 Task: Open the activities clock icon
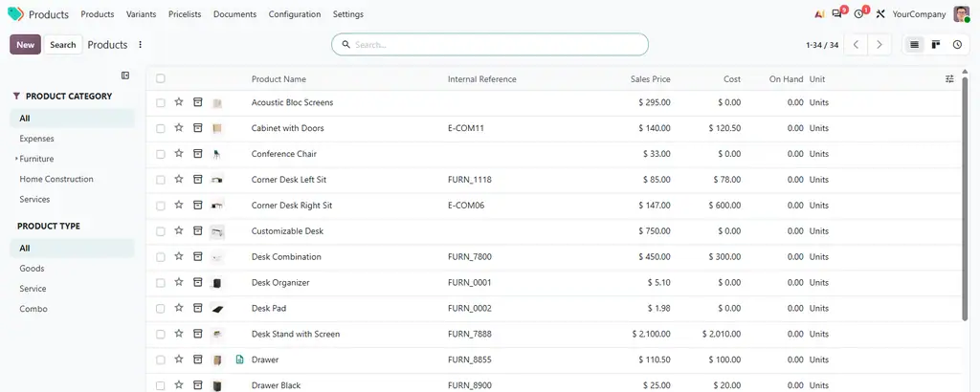point(858,13)
